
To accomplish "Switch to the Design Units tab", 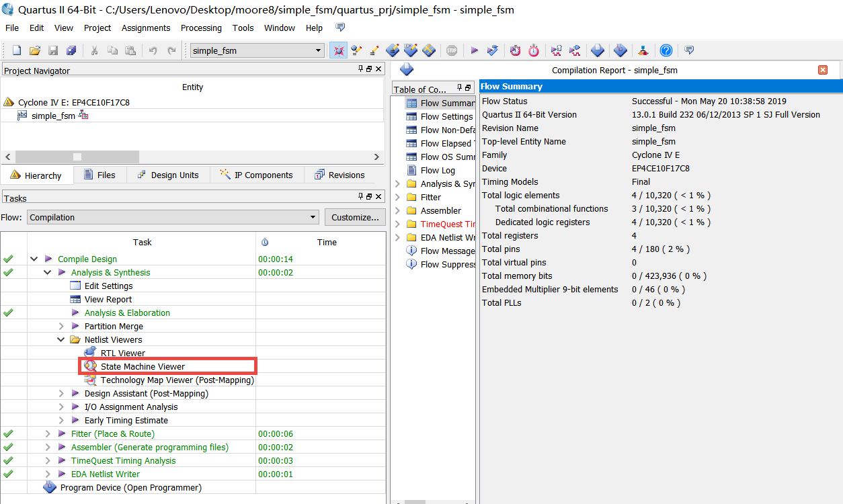I will [x=167, y=175].
